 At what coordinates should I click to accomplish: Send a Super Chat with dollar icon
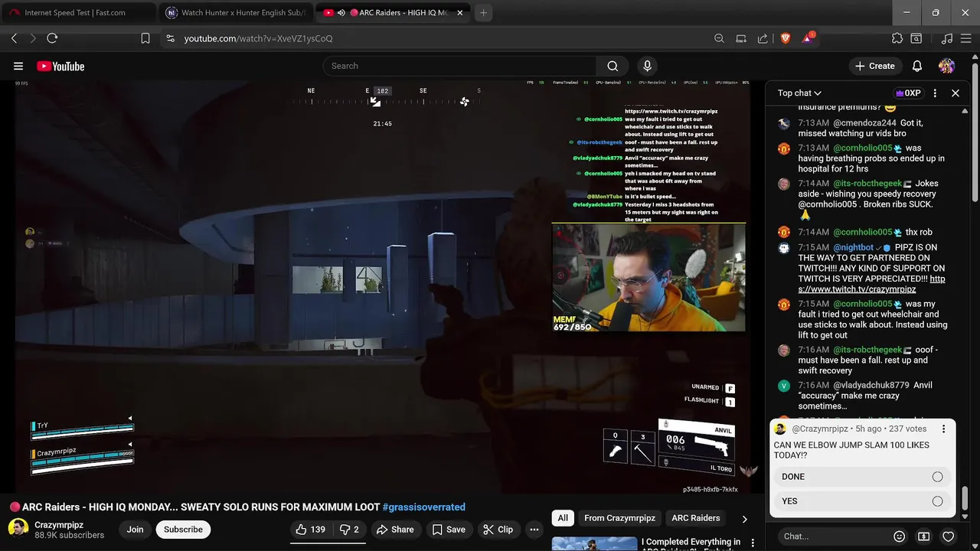pos(924,536)
